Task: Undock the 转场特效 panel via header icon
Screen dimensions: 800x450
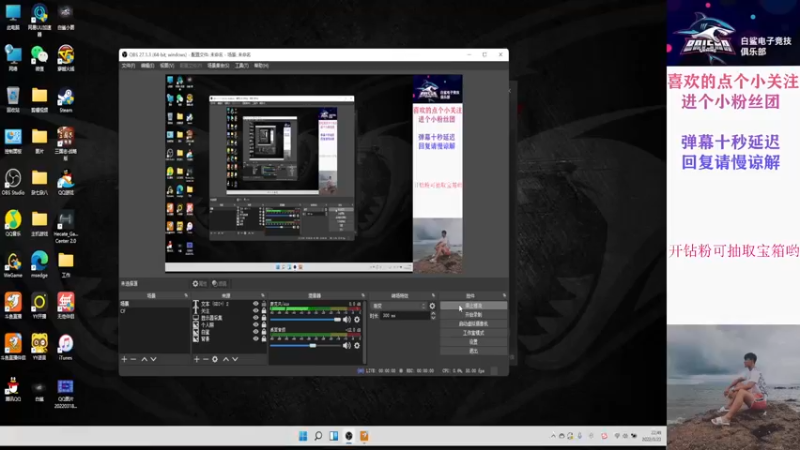Action: 433,295
